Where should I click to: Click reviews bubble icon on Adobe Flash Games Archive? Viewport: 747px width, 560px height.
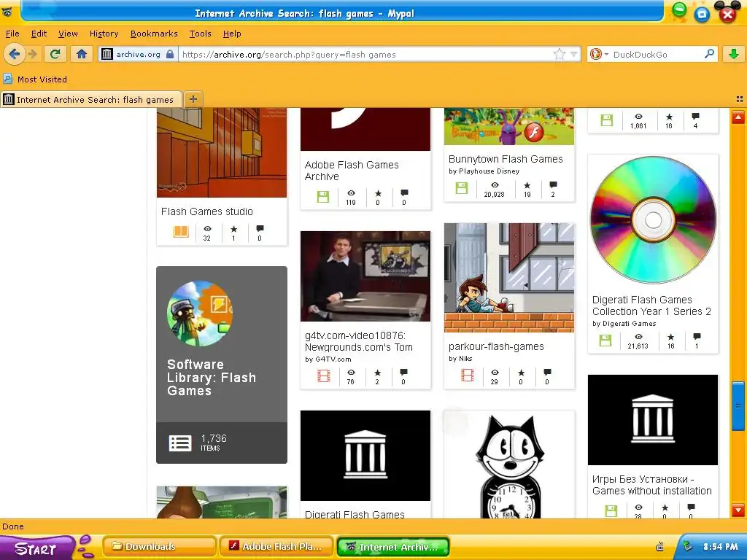404,192
